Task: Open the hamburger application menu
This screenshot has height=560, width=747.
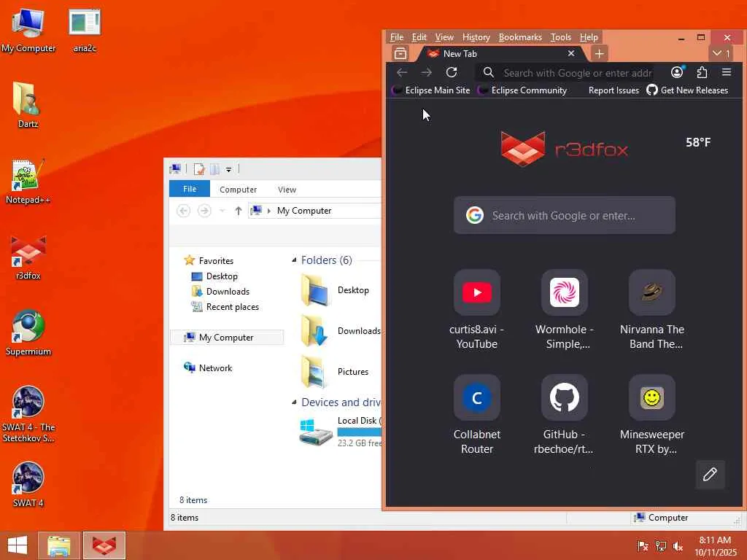Action: point(726,72)
